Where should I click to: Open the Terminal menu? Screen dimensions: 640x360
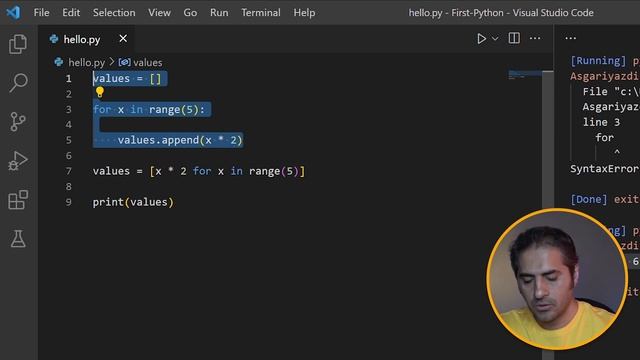[x=261, y=13]
